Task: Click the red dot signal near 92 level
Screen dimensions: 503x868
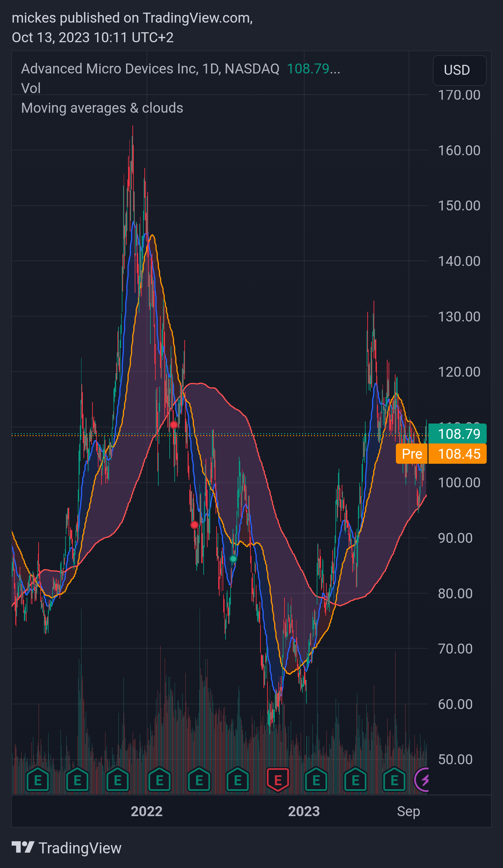Action: tap(194, 525)
